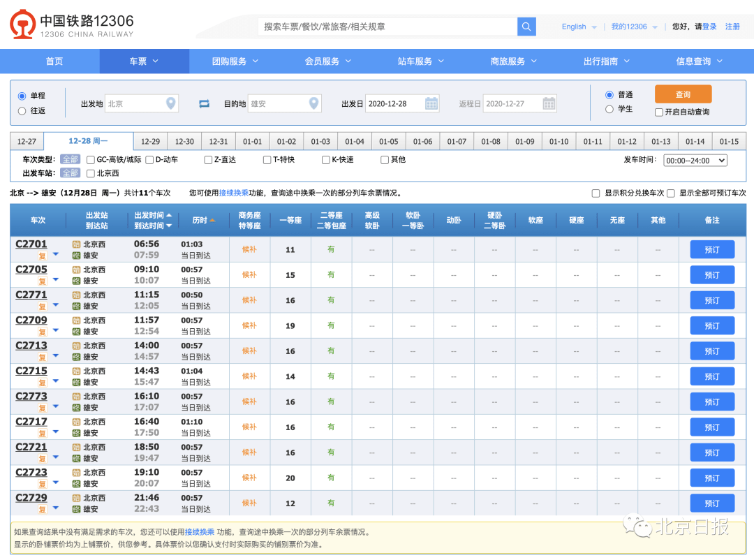Open the 我的12306 dropdown
Screen dimensions: 754x560
[x=630, y=26]
